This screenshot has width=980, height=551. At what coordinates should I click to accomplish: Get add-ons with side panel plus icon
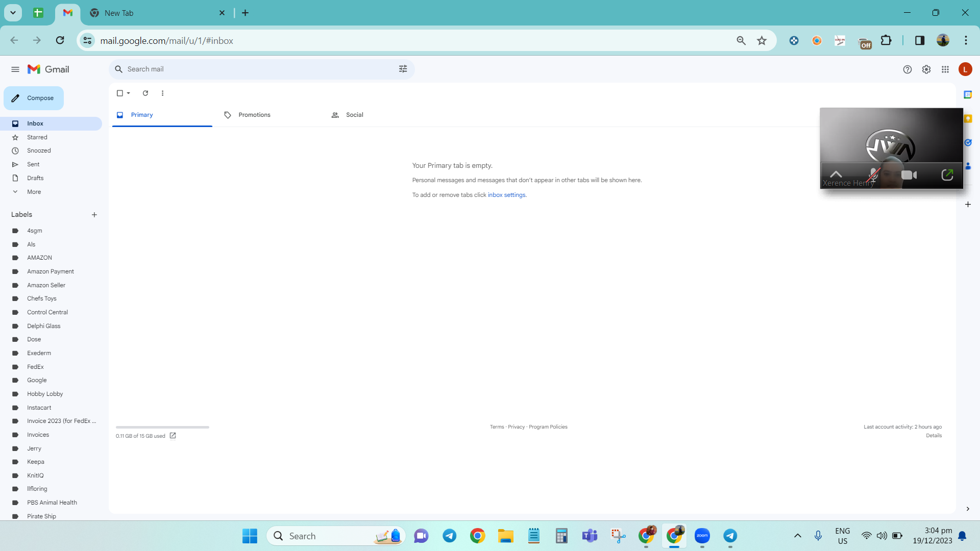[x=968, y=205]
